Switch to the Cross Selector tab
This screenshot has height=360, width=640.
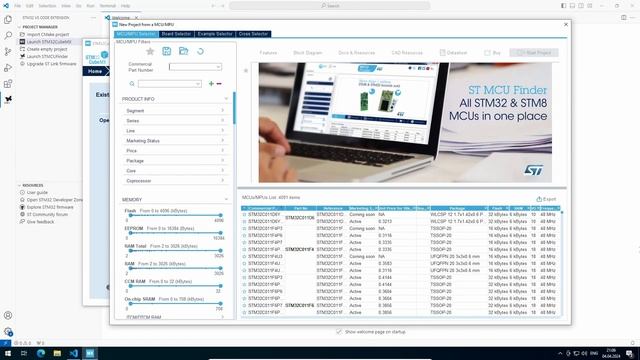[253, 34]
